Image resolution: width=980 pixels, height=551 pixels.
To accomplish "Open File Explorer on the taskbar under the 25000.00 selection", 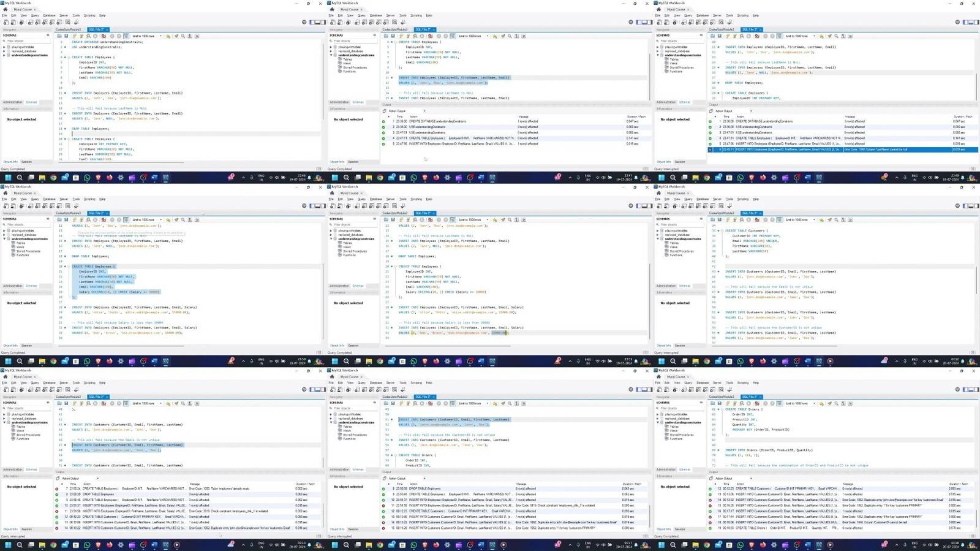I will coord(368,361).
